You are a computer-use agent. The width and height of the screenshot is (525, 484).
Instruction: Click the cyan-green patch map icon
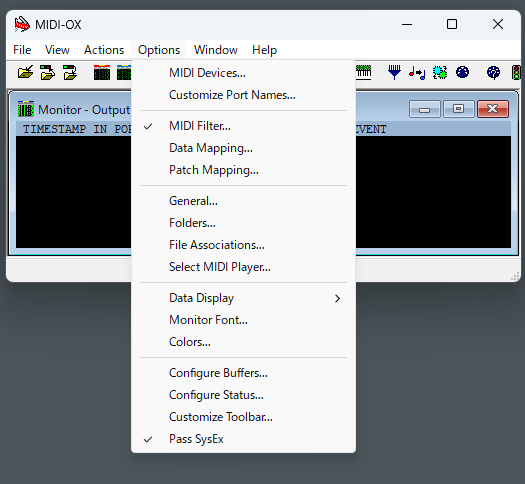440,72
